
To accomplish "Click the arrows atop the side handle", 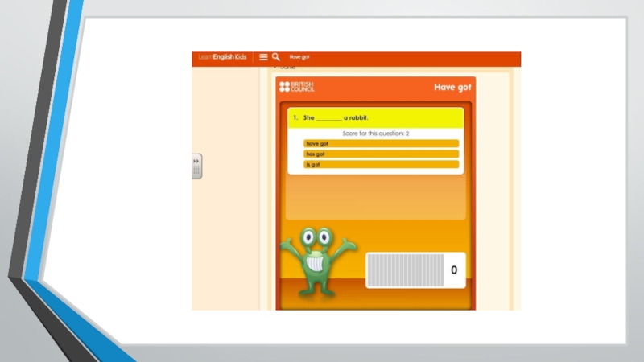I will pyautogui.click(x=196, y=160).
